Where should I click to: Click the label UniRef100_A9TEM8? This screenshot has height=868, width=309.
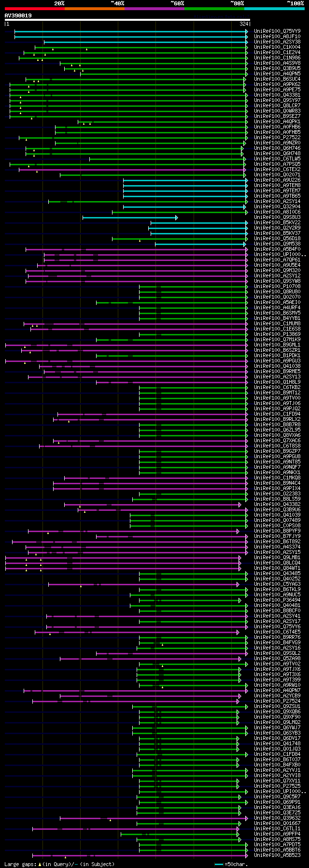pyautogui.click(x=277, y=185)
